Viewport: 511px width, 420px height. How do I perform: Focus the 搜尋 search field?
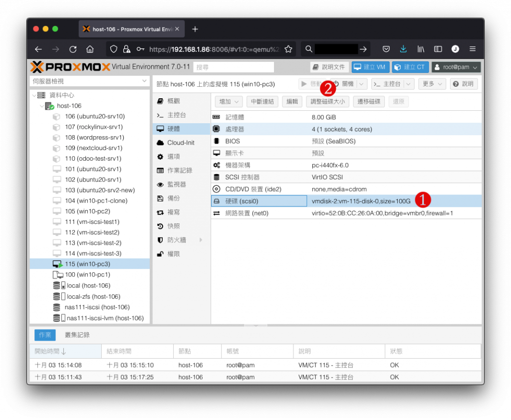pyautogui.click(x=234, y=67)
